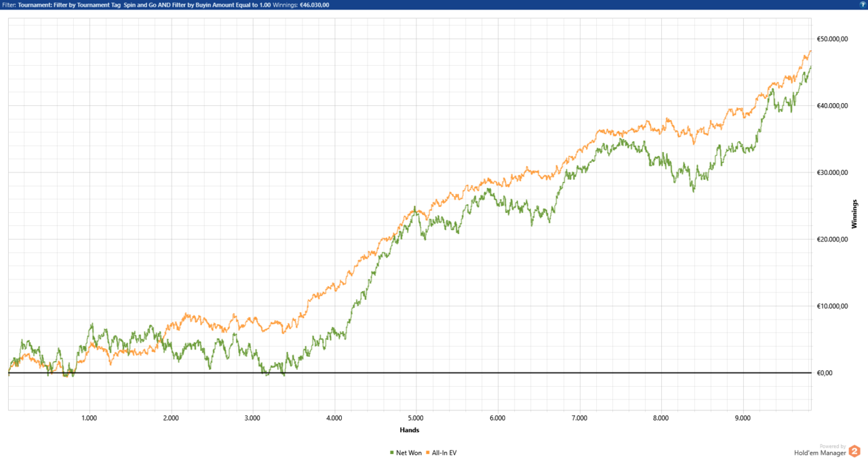The width and height of the screenshot is (868, 460).
Task: Click the 2.000 hands axis tick
Action: pos(171,419)
